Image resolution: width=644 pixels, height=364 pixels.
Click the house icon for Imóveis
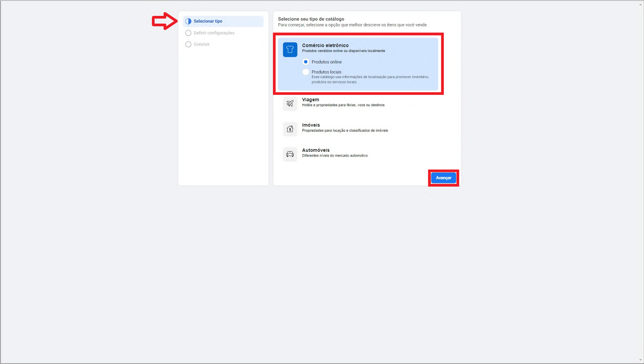click(x=290, y=129)
